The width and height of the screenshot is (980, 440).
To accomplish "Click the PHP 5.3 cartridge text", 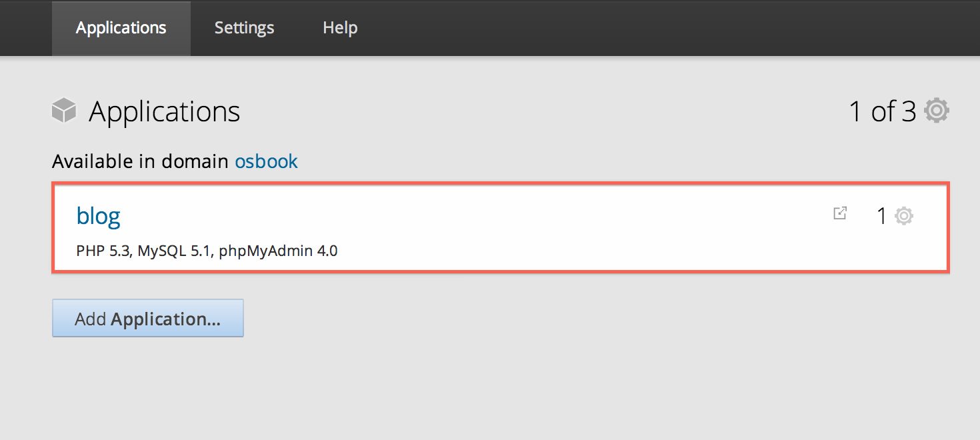I will [103, 251].
